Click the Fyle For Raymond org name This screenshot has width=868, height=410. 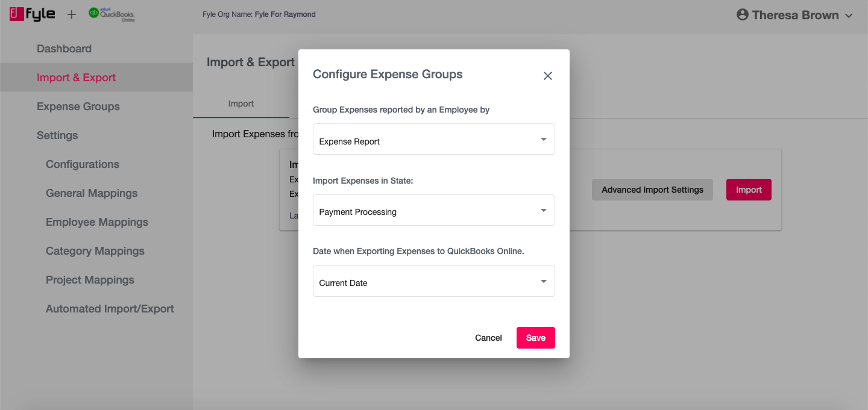(x=285, y=14)
